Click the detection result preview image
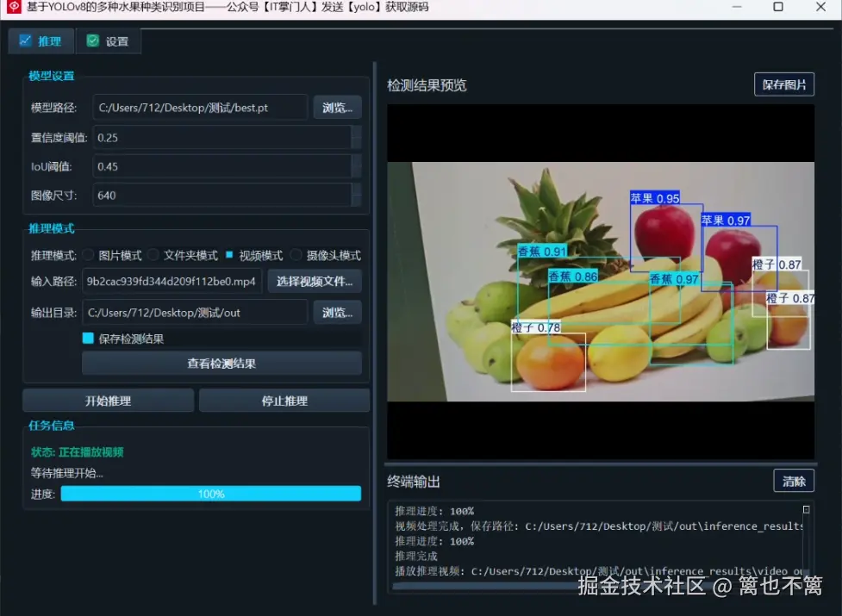This screenshot has width=842, height=616. 601,282
